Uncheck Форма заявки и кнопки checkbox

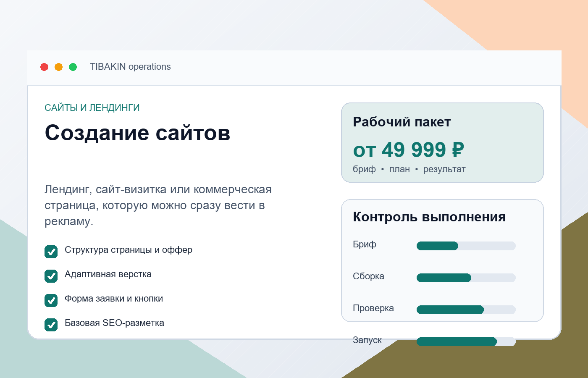tap(51, 300)
